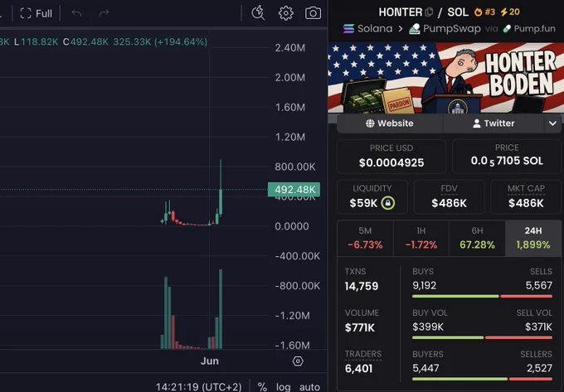Screen dimensions: 564x392
Task: Toggle log scale on chart
Action: coord(283,387)
